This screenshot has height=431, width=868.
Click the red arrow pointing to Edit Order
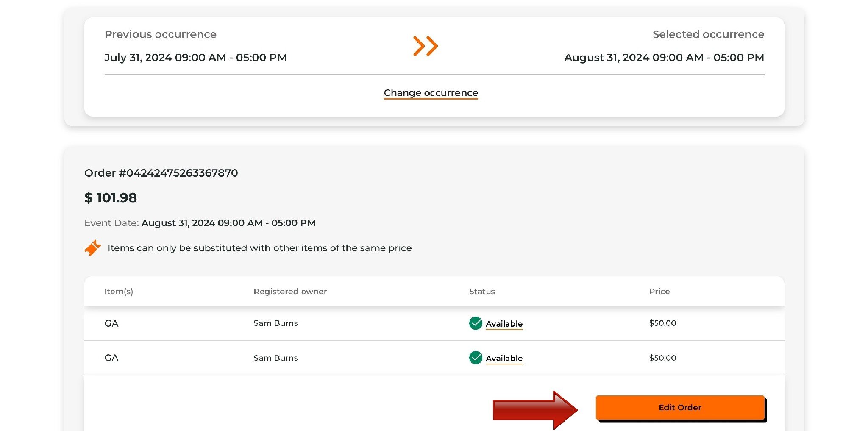pos(535,410)
